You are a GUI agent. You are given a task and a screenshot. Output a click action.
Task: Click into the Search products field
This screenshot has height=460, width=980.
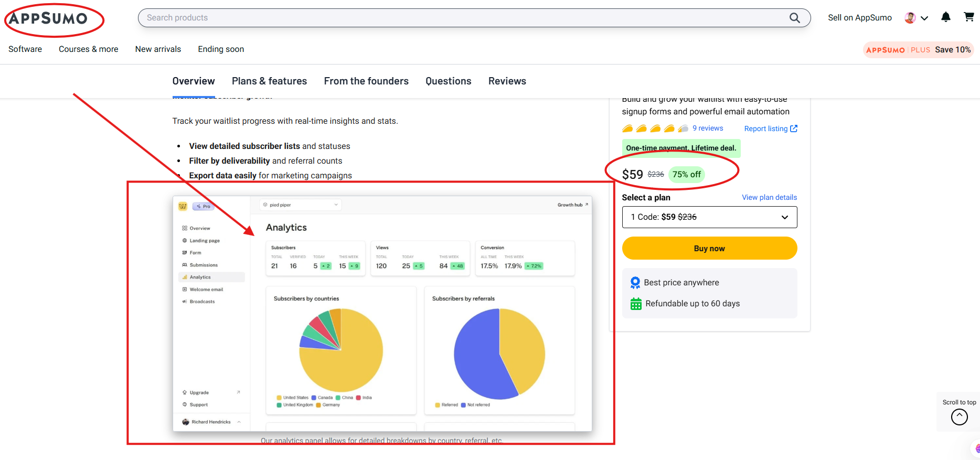click(462, 18)
